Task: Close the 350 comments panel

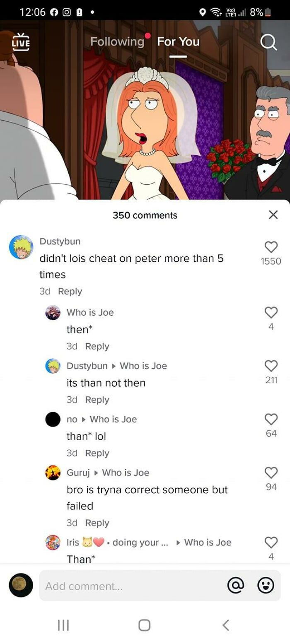Action: click(273, 215)
